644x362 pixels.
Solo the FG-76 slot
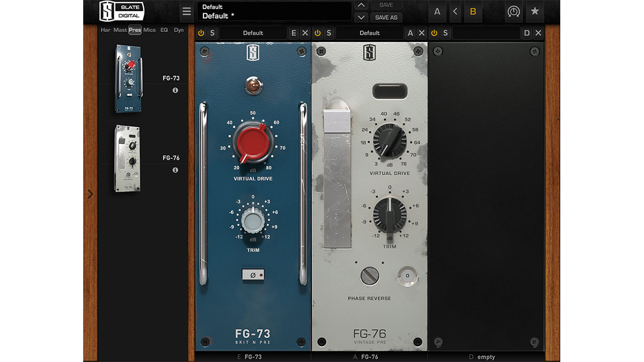coord(329,33)
